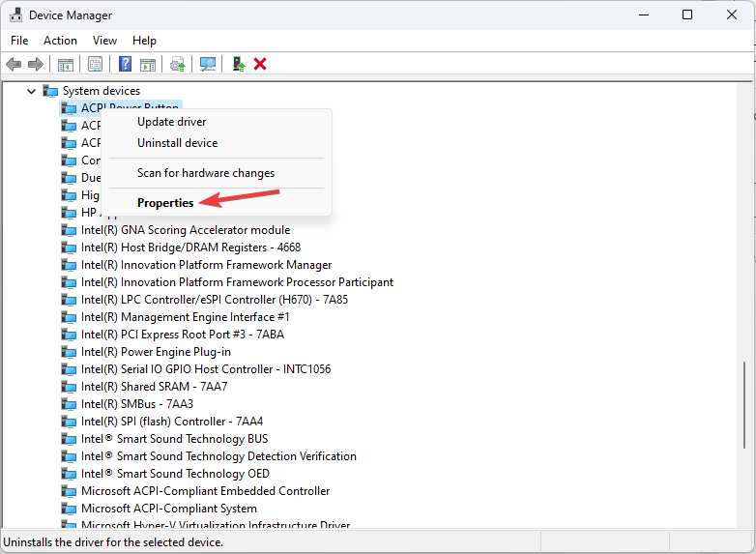Screen dimensions: 756x554
Task: Click the System devices category folder icon
Action: [x=50, y=91]
